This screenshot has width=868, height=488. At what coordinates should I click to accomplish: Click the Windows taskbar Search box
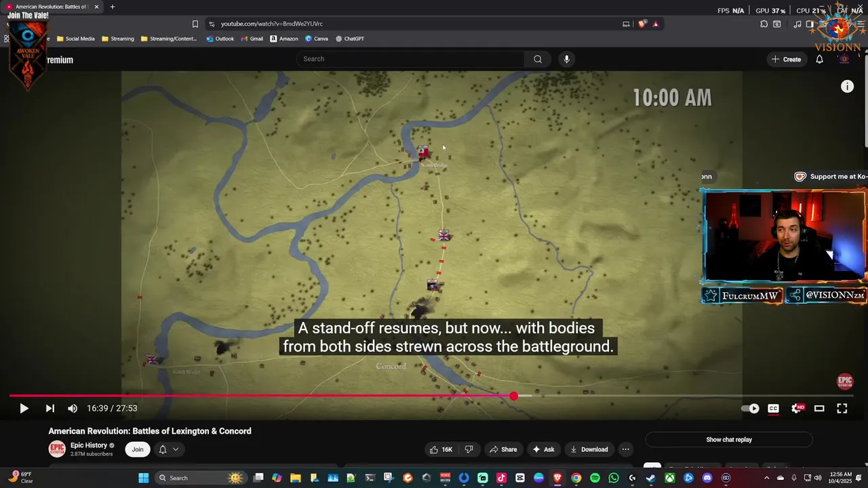(x=201, y=478)
